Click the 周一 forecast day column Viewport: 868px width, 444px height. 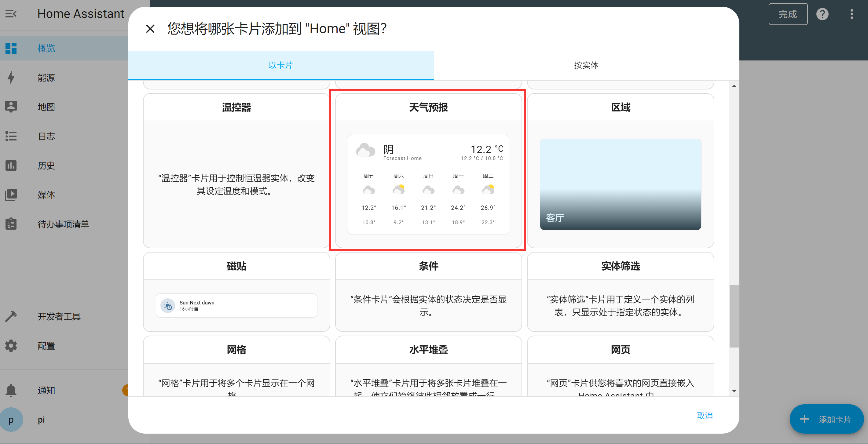[x=458, y=199]
